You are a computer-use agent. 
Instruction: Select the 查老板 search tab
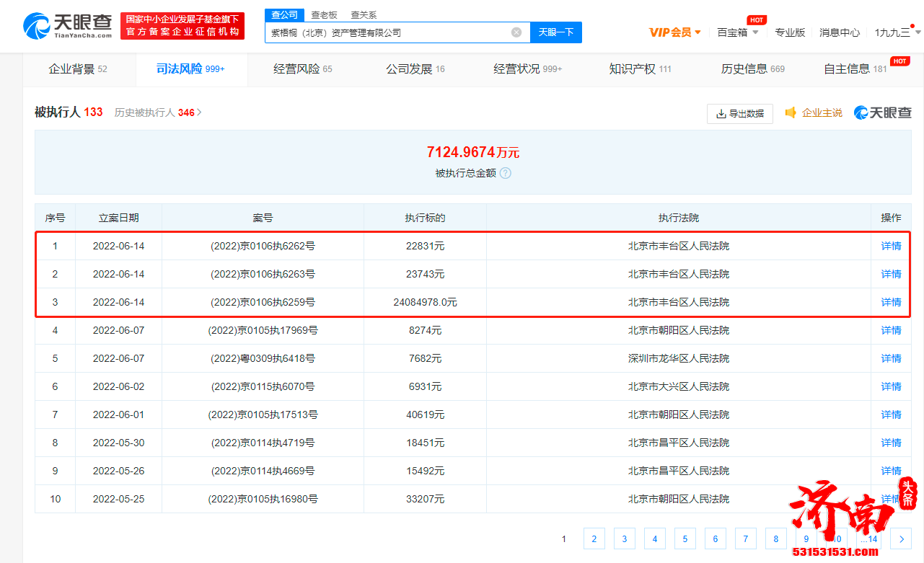[x=324, y=14]
